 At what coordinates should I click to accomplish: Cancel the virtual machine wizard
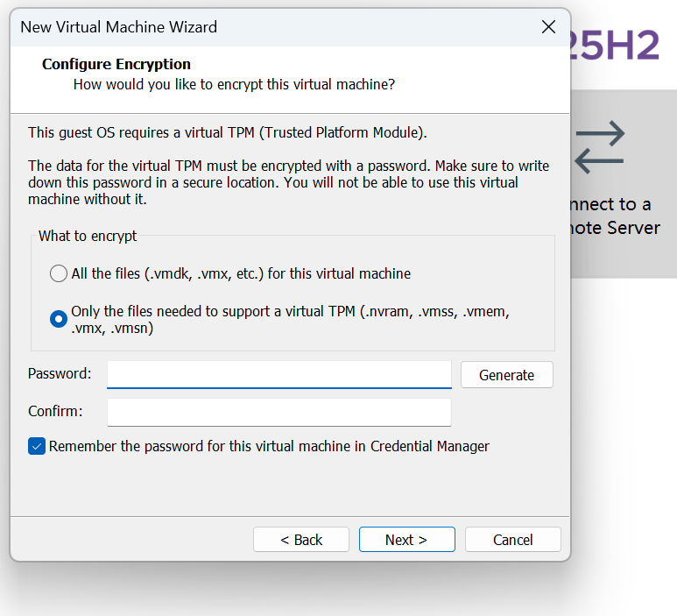tap(512, 540)
